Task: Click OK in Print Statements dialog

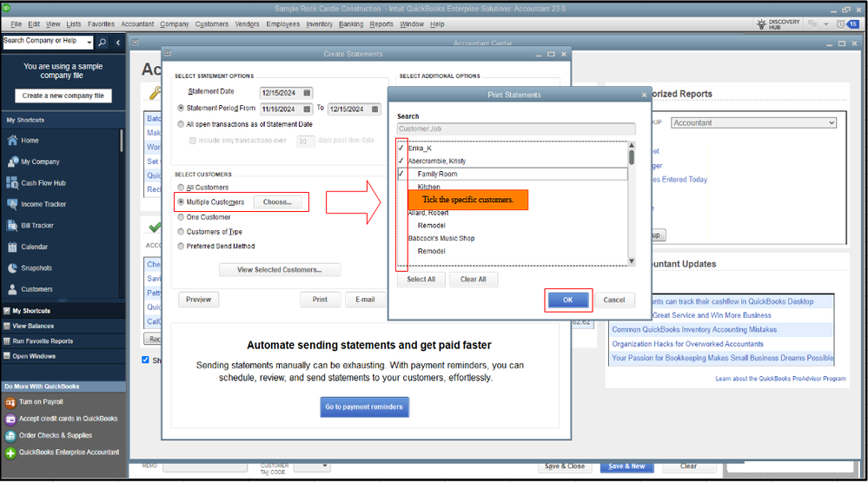Action: (x=568, y=300)
